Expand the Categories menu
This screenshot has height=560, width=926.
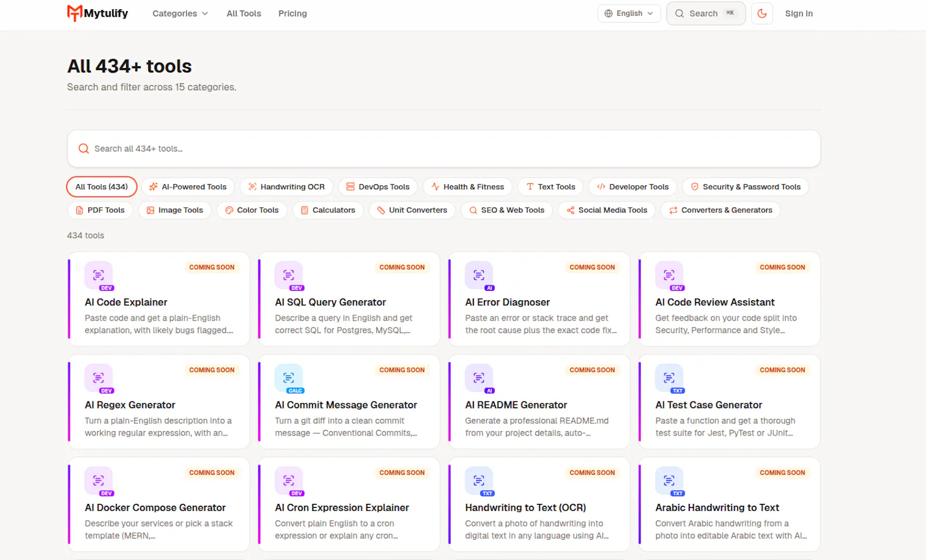[180, 13]
